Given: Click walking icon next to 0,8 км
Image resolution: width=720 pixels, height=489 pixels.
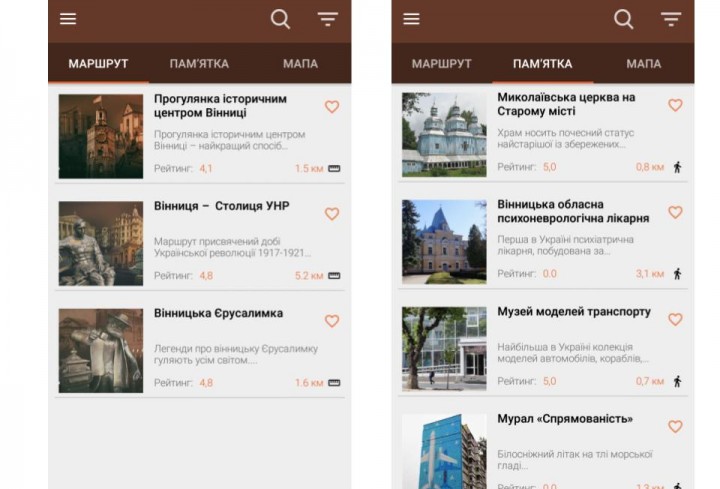Looking at the screenshot, I should [677, 167].
